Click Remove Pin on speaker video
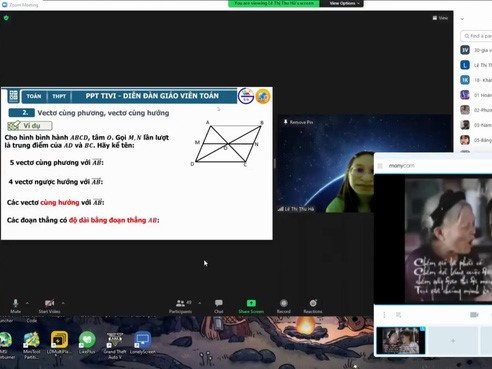 [x=298, y=122]
